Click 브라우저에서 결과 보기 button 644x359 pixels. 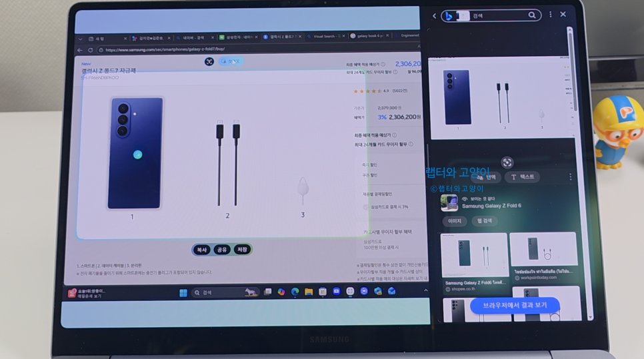[515, 305]
